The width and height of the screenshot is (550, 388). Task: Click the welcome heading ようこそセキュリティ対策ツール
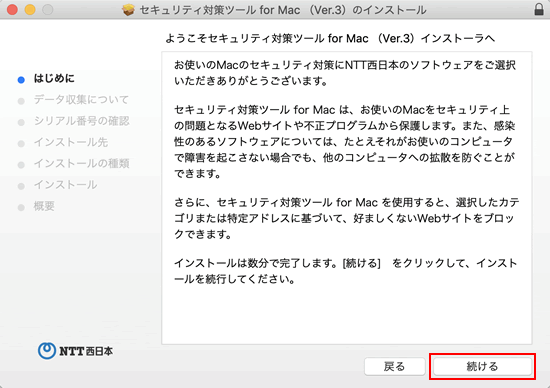(330, 38)
